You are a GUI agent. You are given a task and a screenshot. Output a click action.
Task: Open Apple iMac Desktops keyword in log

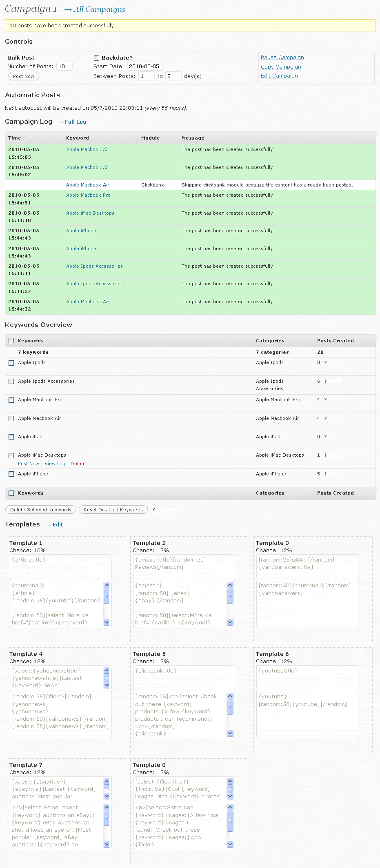tap(90, 213)
